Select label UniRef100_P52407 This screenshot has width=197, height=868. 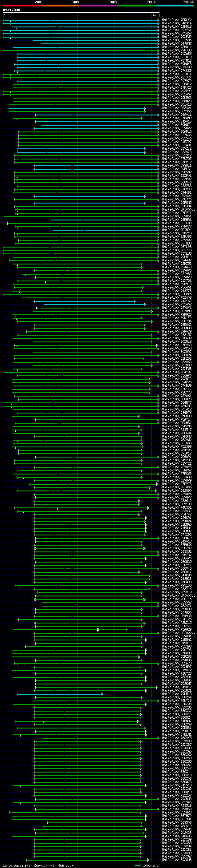click(177, 94)
